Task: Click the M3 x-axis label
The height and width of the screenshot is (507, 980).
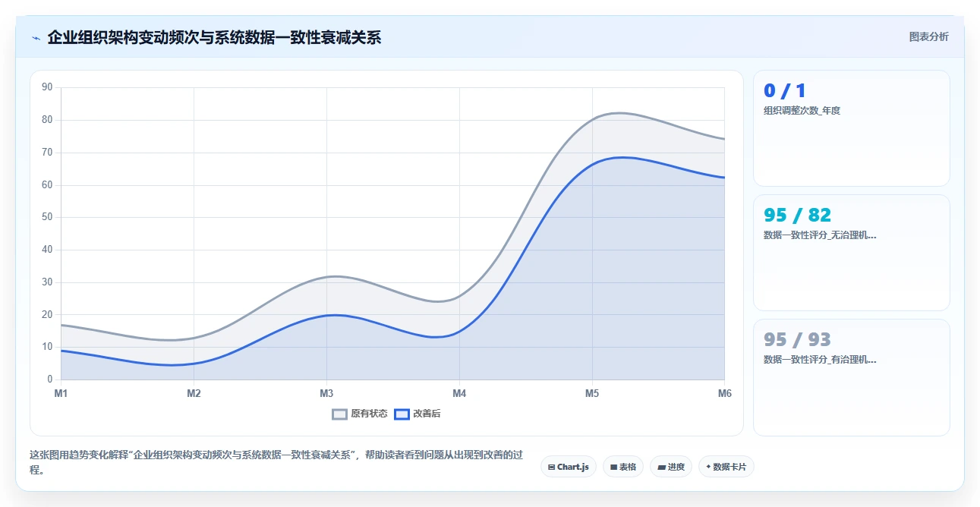Action: (326, 393)
